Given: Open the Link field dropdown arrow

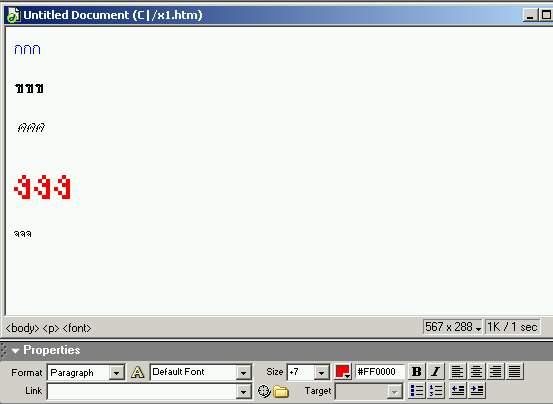Looking at the screenshot, I should click(243, 392).
